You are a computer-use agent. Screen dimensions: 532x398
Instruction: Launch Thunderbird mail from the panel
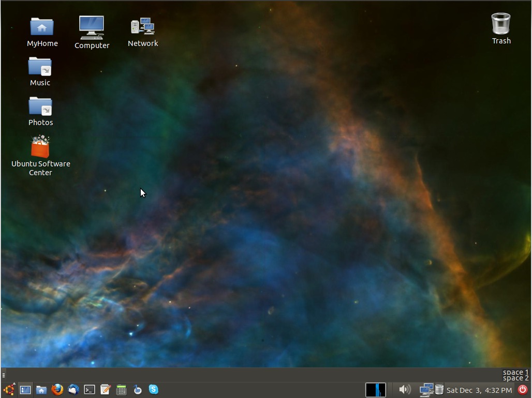pyautogui.click(x=73, y=390)
